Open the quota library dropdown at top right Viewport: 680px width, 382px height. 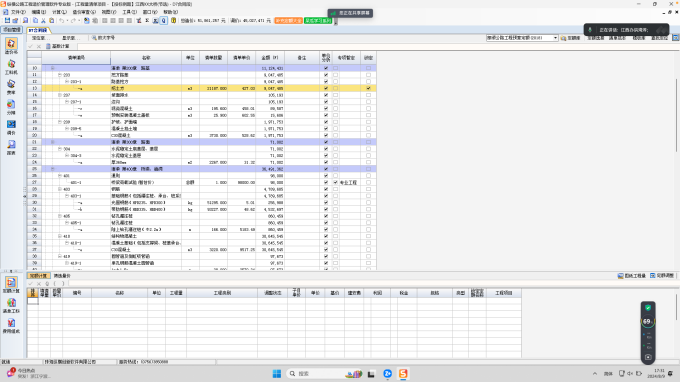coord(555,38)
